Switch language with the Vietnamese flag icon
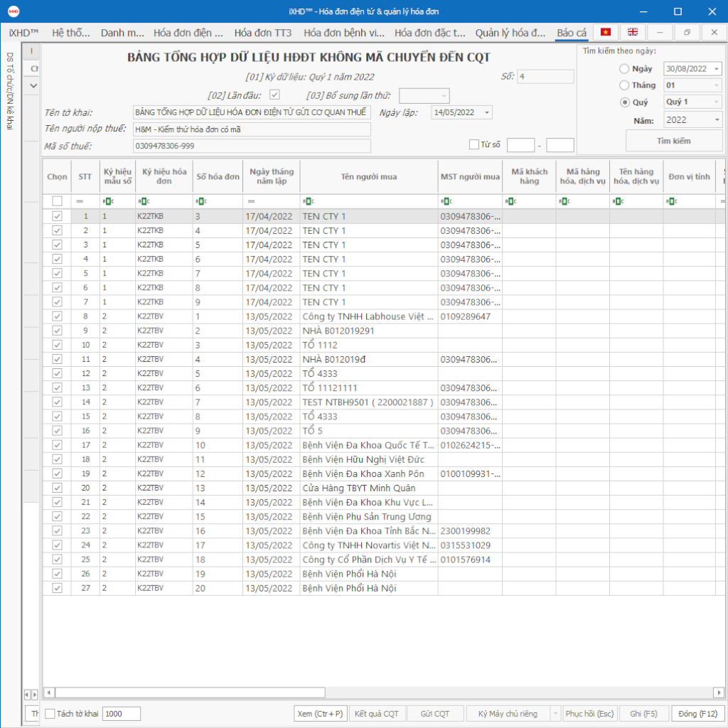The image size is (728, 728). [606, 32]
